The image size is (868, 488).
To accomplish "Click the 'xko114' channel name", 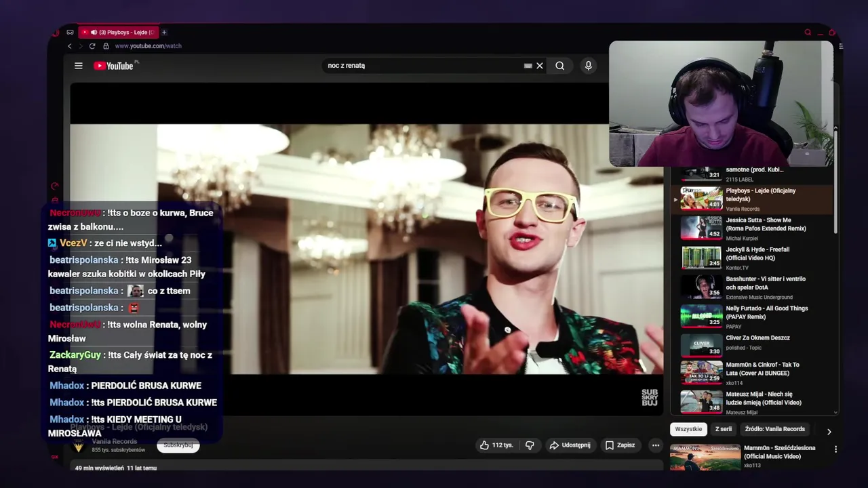I will (733, 383).
